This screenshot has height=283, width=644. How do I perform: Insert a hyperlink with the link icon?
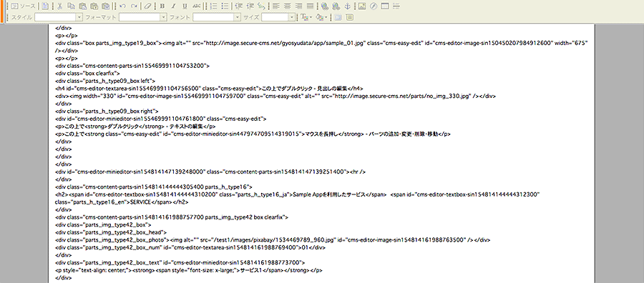click(x=325, y=6)
